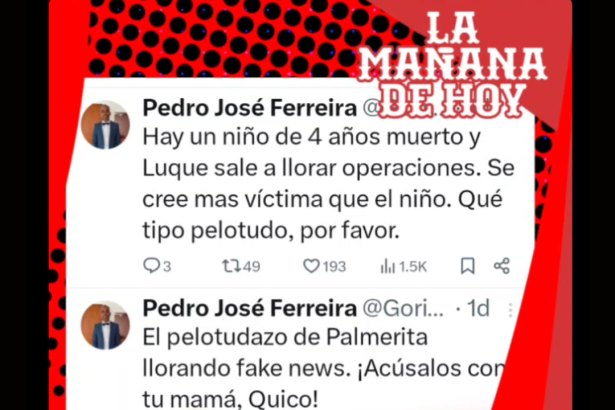Click the share icon on first tweet
This screenshot has width=615, height=410.
click(x=502, y=266)
